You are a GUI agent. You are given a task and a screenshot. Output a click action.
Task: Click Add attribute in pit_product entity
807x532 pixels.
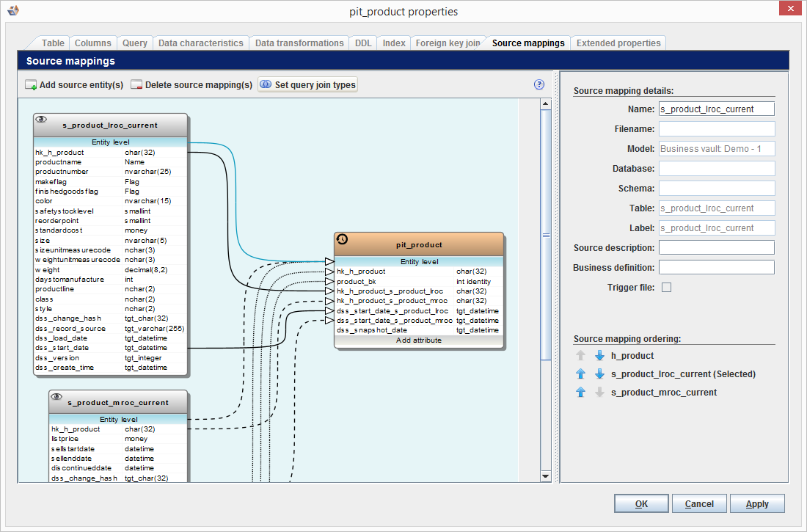tap(419, 340)
